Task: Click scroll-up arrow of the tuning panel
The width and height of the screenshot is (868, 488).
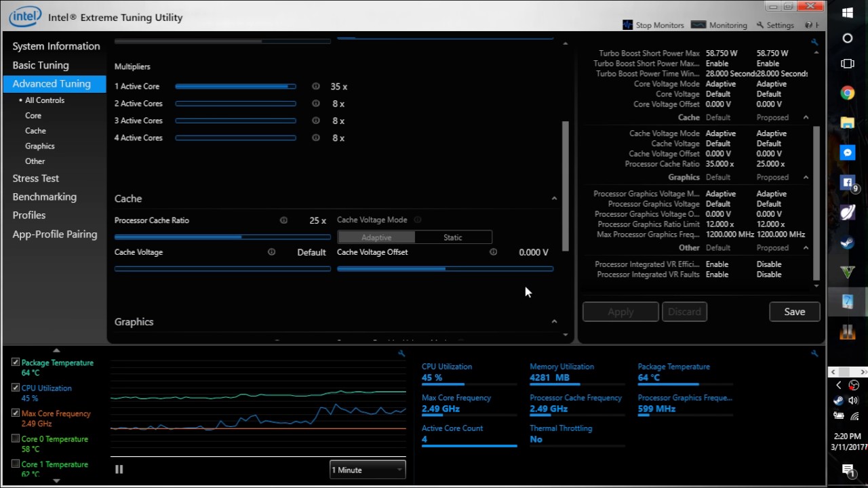Action: pyautogui.click(x=566, y=43)
